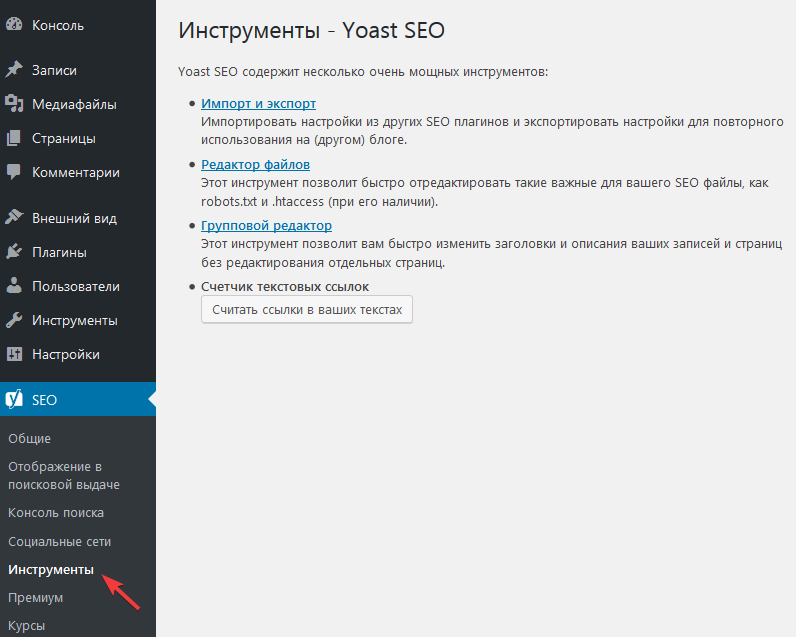Open the Пользователи menu item

pos(78,286)
